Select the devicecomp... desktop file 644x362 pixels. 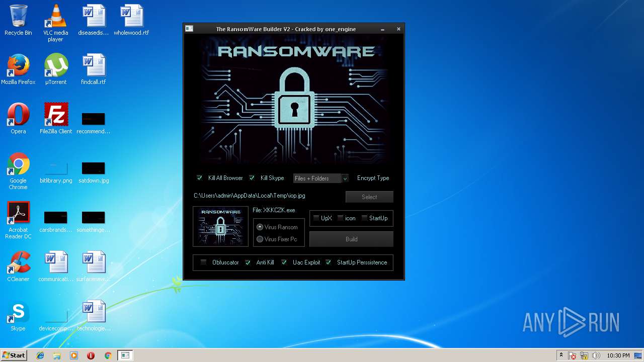point(56,320)
